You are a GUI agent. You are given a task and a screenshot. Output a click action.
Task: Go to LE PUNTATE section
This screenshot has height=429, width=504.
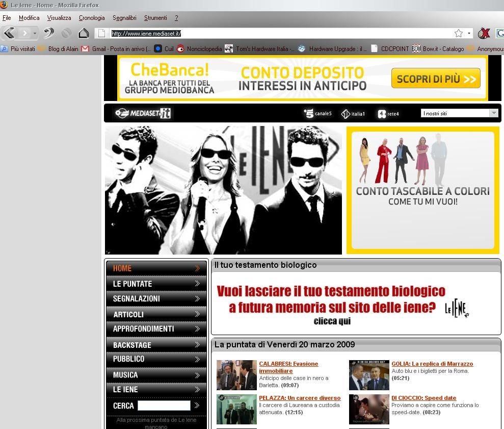156,284
